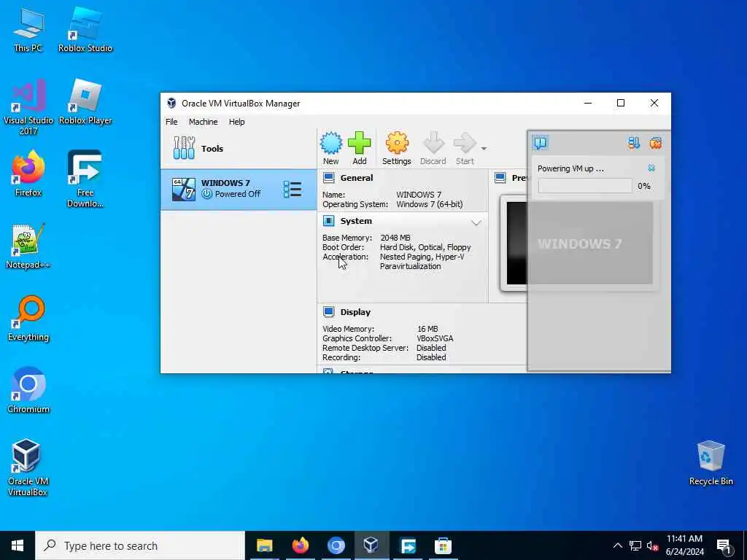Open the WINDOWS 7 machine tools menu icon

(292, 189)
